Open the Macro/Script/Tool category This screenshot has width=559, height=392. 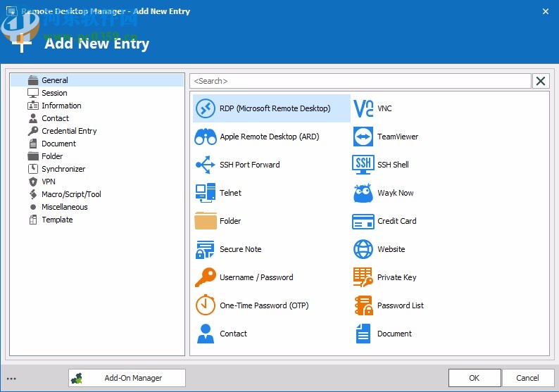click(97, 194)
